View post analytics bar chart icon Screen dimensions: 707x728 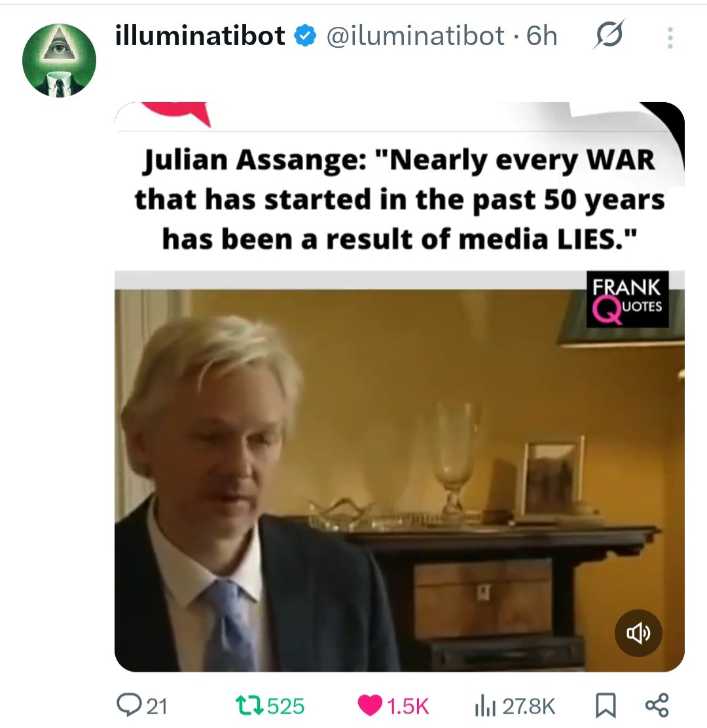pyautogui.click(x=485, y=706)
